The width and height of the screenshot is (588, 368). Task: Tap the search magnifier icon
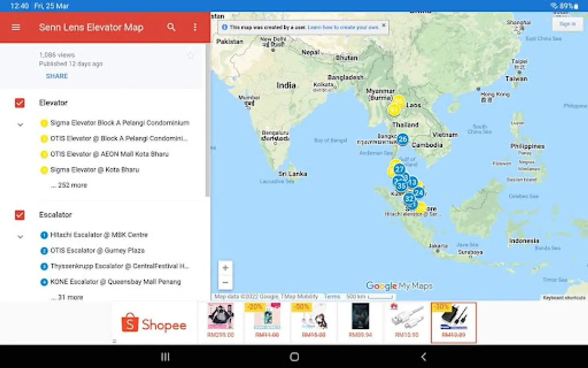pos(171,27)
